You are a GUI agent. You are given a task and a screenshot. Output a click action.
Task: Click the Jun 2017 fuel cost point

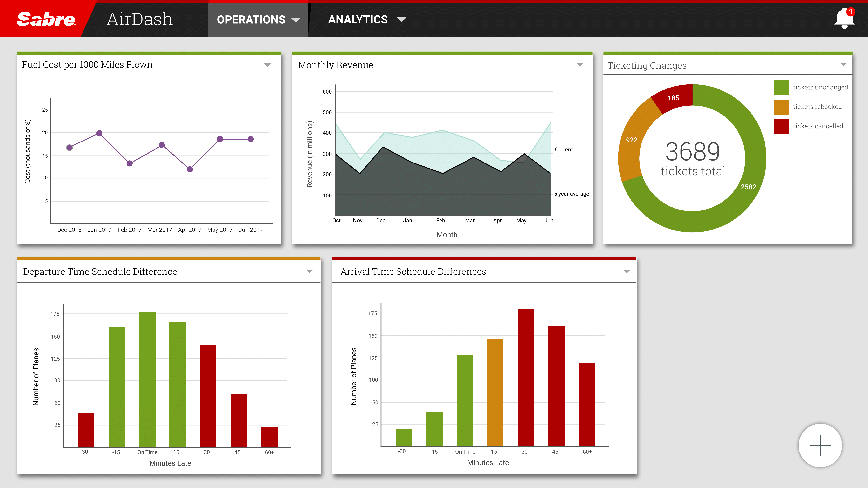point(251,139)
